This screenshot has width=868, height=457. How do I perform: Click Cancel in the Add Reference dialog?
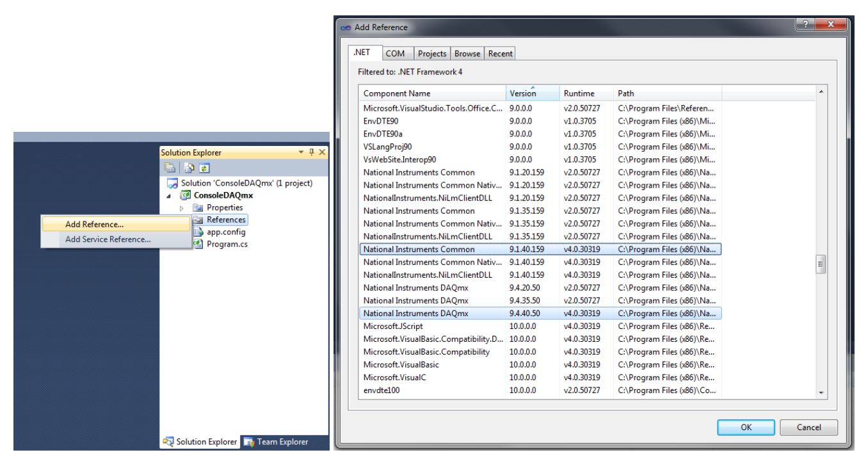[808, 428]
